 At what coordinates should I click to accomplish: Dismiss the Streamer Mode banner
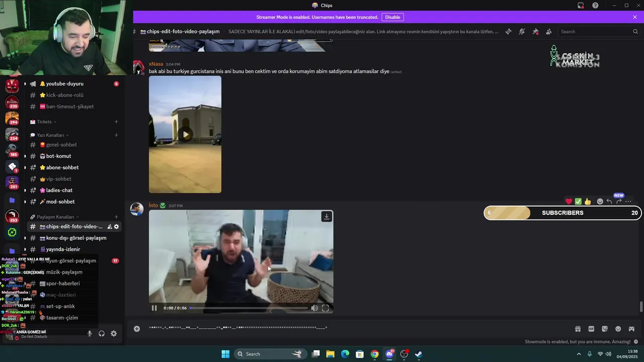635,17
